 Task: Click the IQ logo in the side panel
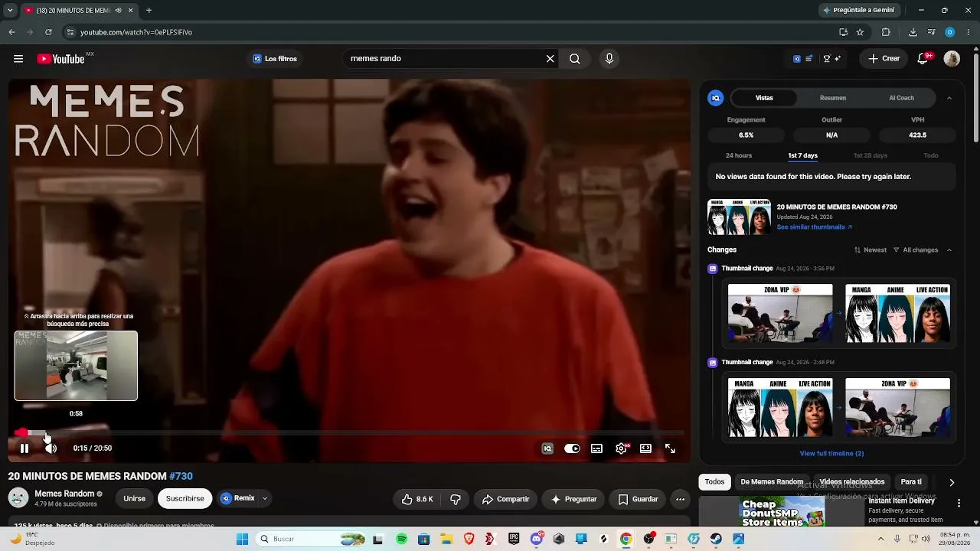pos(716,98)
